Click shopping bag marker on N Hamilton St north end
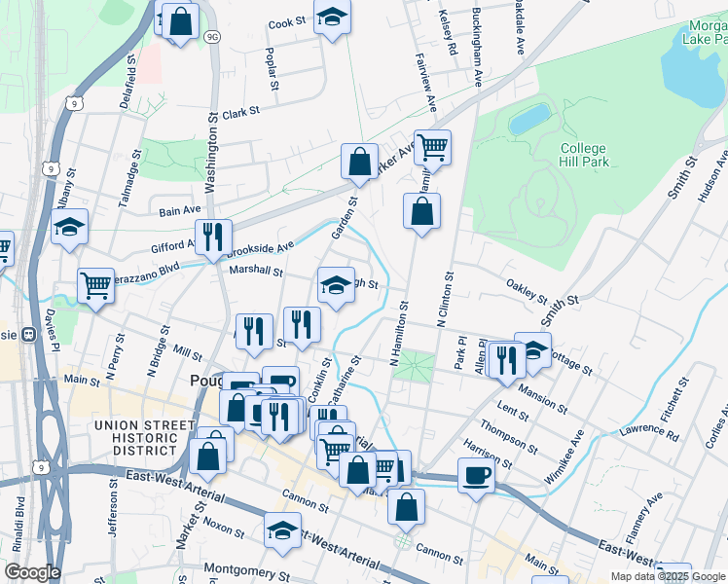This screenshot has height=584, width=728. click(x=421, y=211)
